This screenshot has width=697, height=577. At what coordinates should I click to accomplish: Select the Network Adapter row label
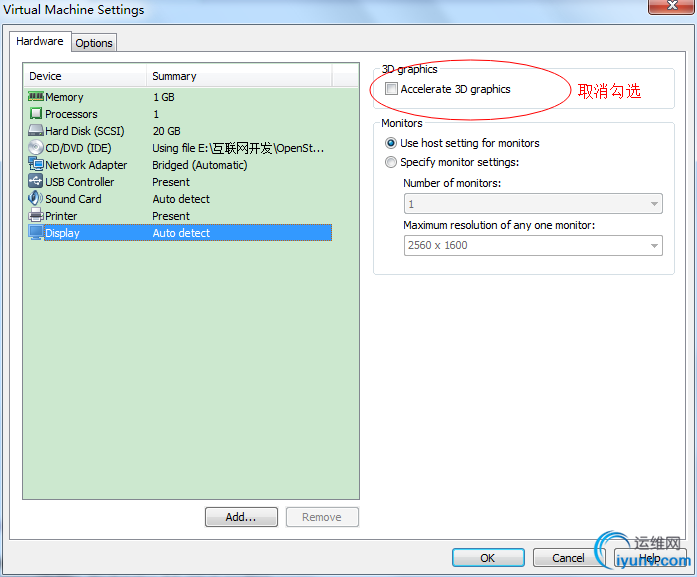(x=86, y=165)
